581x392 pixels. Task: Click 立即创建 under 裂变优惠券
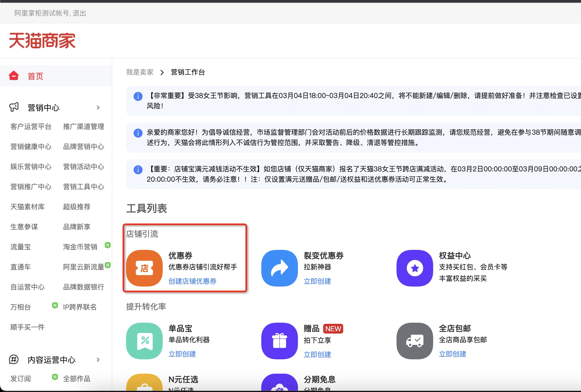click(x=317, y=281)
